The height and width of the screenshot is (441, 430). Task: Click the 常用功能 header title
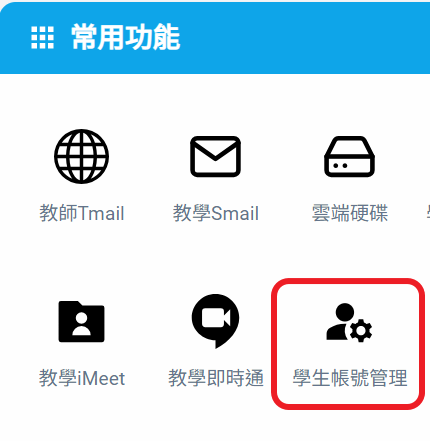[125, 37]
